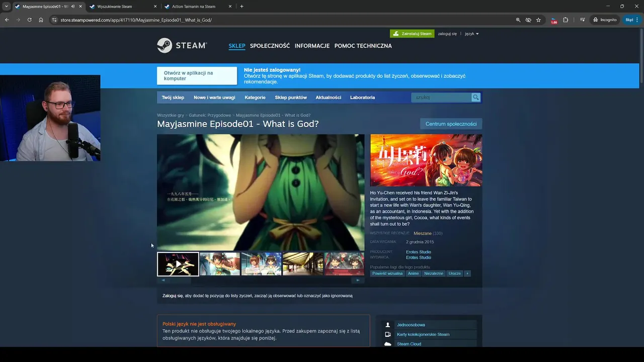This screenshot has height=362, width=644.
Task: Select the second screenshot thumbnail of girl
Action: pyautogui.click(x=220, y=264)
